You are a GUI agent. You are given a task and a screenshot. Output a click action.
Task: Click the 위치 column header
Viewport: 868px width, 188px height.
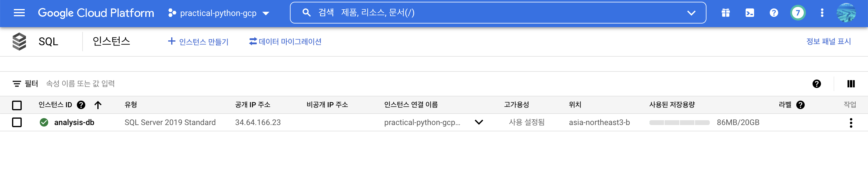tap(575, 105)
